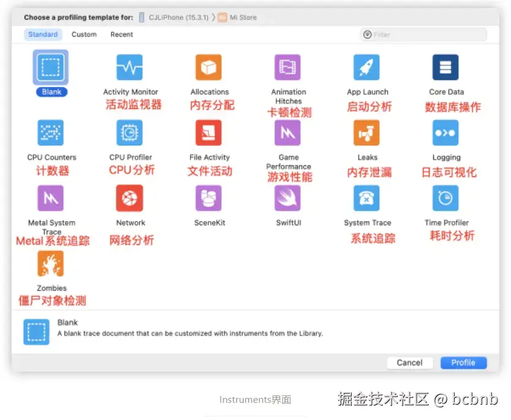
Task: Click the 'A blank trace document' description
Action: click(190, 334)
